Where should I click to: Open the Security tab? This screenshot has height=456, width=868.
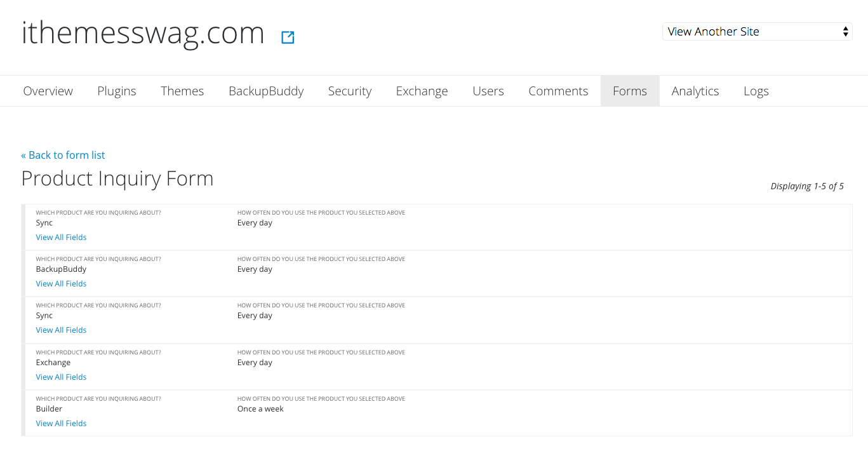click(350, 91)
